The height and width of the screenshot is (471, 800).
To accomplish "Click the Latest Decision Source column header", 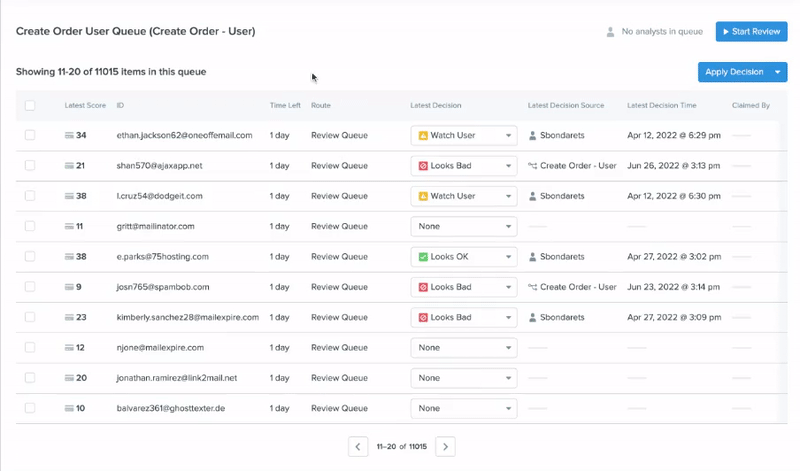I will [566, 105].
